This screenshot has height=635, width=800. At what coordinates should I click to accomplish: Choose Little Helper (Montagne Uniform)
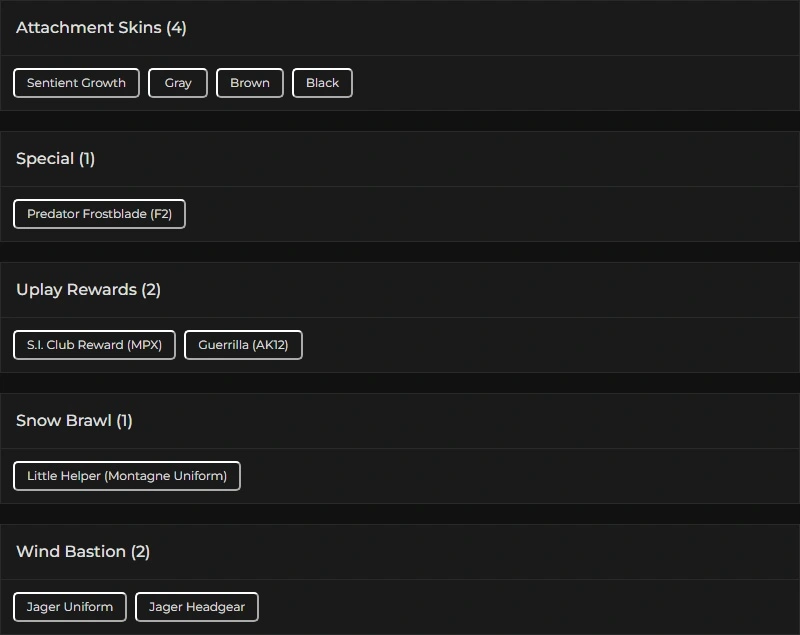point(127,476)
